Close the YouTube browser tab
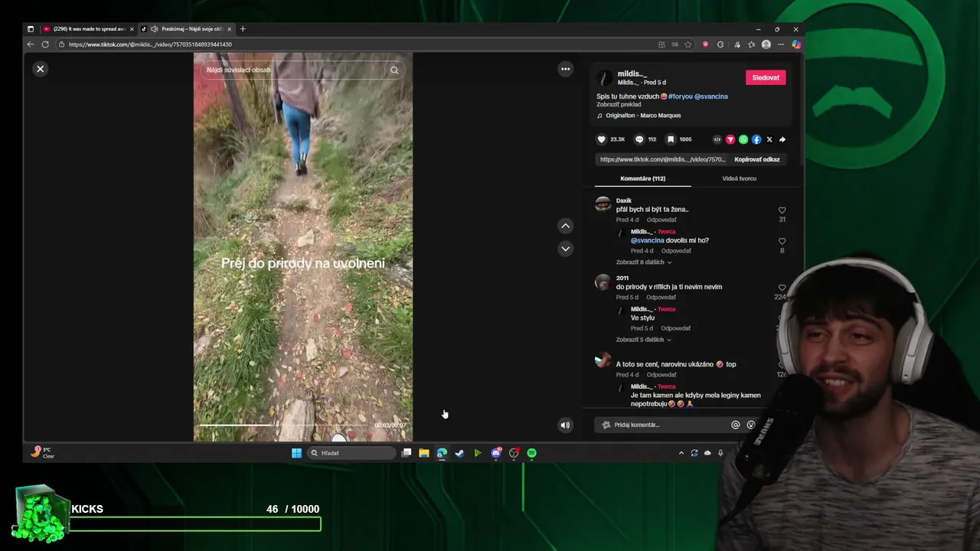 click(x=132, y=29)
